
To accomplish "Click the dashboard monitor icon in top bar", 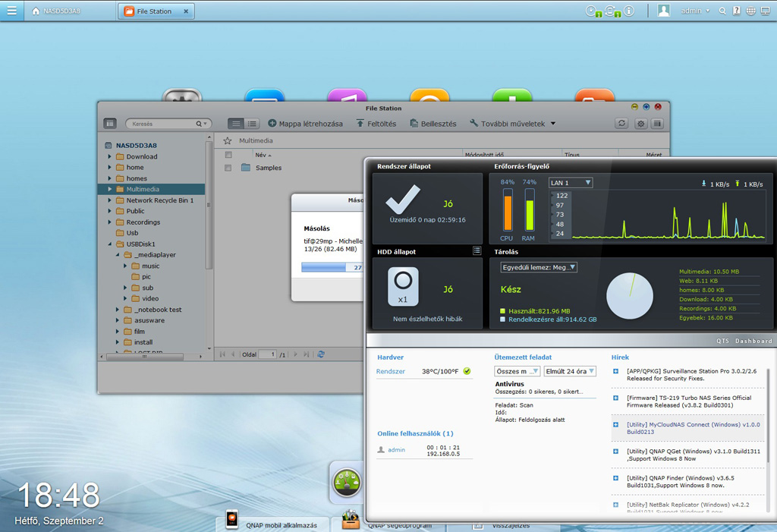I will click(766, 11).
